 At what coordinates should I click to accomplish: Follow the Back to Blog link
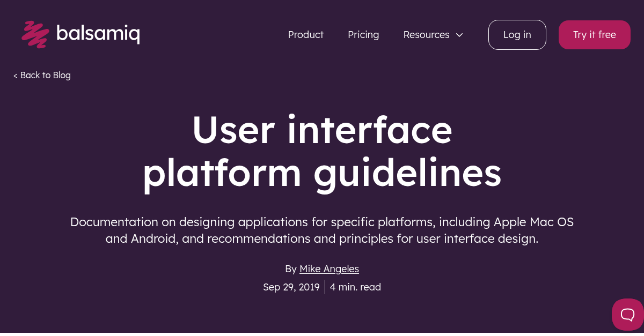[46, 75]
